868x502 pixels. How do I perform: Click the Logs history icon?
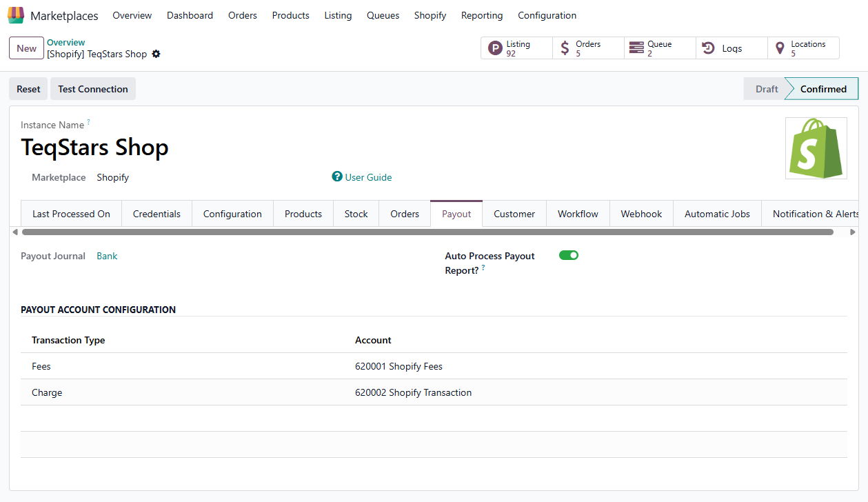click(708, 48)
